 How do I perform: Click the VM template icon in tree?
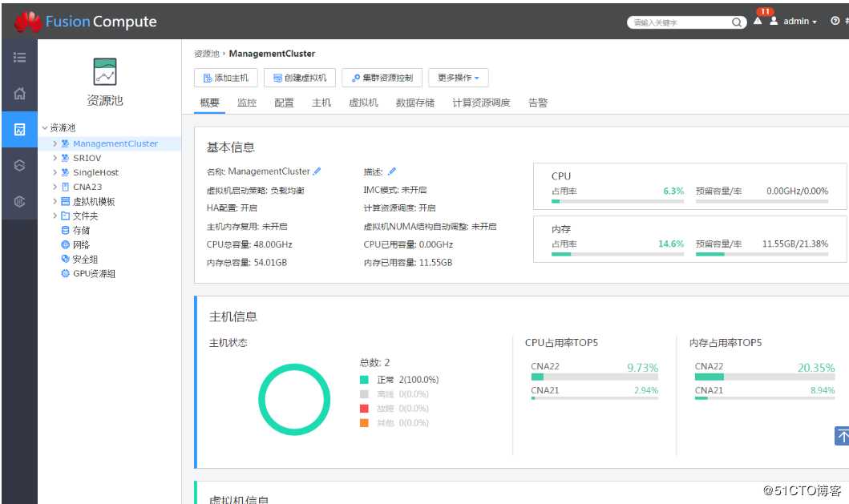65,201
